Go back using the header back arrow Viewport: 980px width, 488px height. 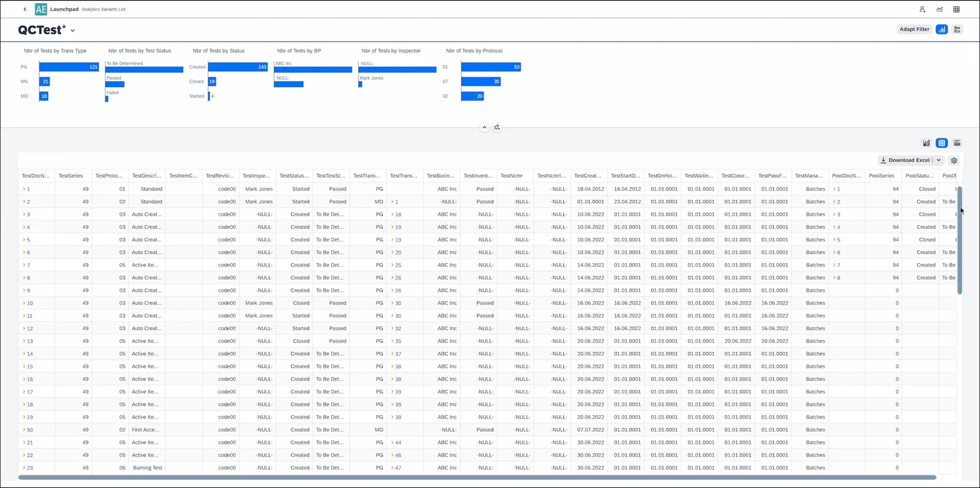point(24,9)
